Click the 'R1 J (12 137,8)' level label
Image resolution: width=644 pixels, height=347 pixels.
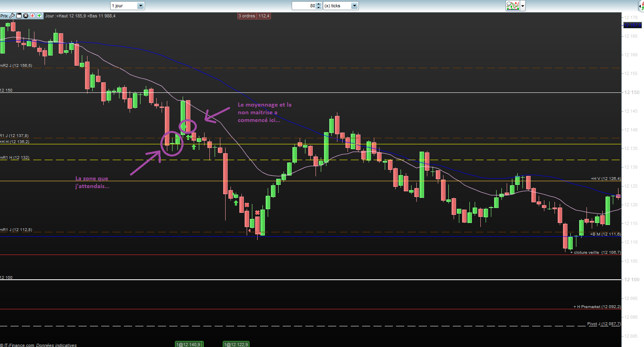[15, 135]
